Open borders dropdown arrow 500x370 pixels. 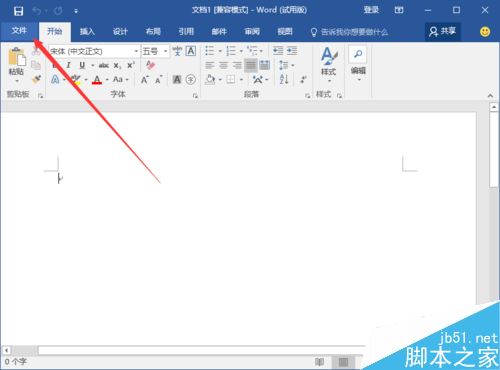tap(241, 80)
